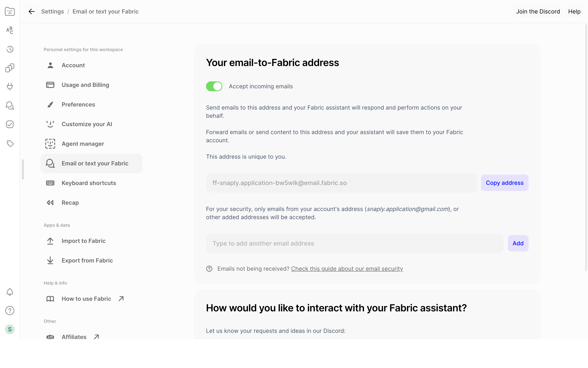The height and width of the screenshot is (368, 588).
Task: Click Help in the top bar
Action: pyautogui.click(x=574, y=11)
